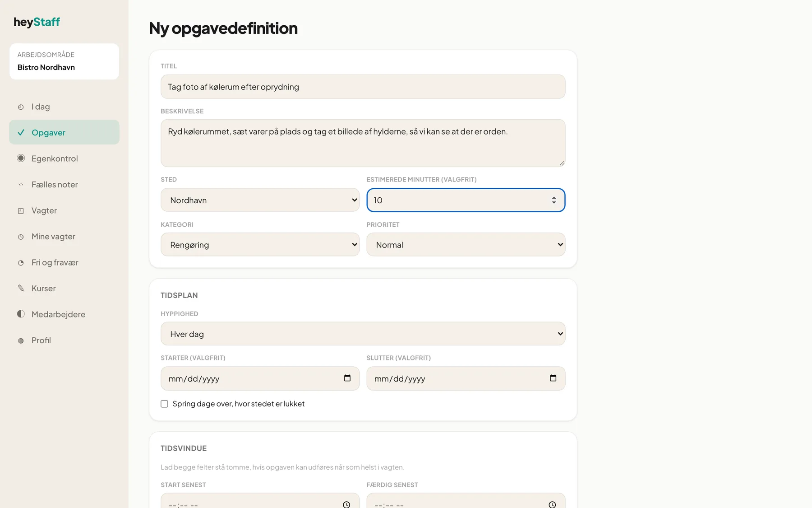
Task: Go to Mine vagter
Action: 64,236
